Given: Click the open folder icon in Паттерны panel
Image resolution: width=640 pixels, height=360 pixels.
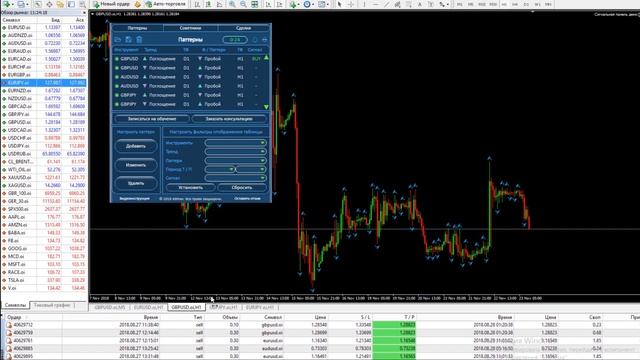Looking at the screenshot, I should tap(118, 40).
